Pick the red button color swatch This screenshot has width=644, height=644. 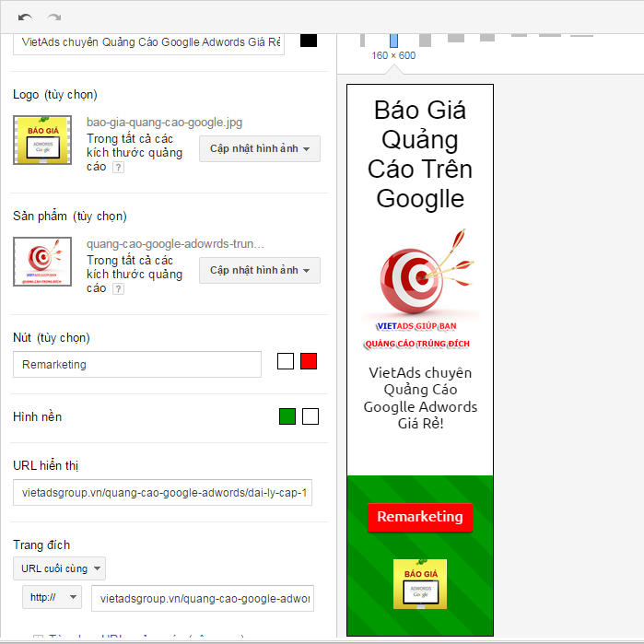pyautogui.click(x=309, y=361)
